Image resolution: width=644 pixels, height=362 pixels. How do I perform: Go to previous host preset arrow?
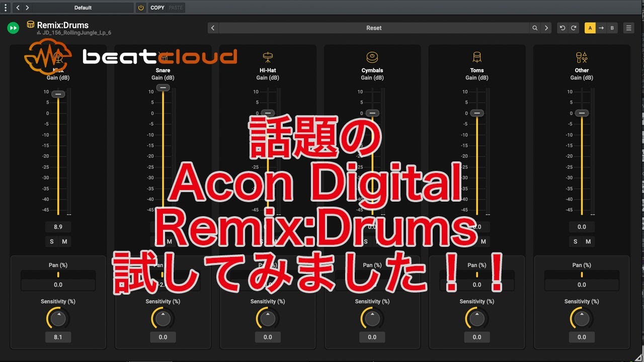18,8
